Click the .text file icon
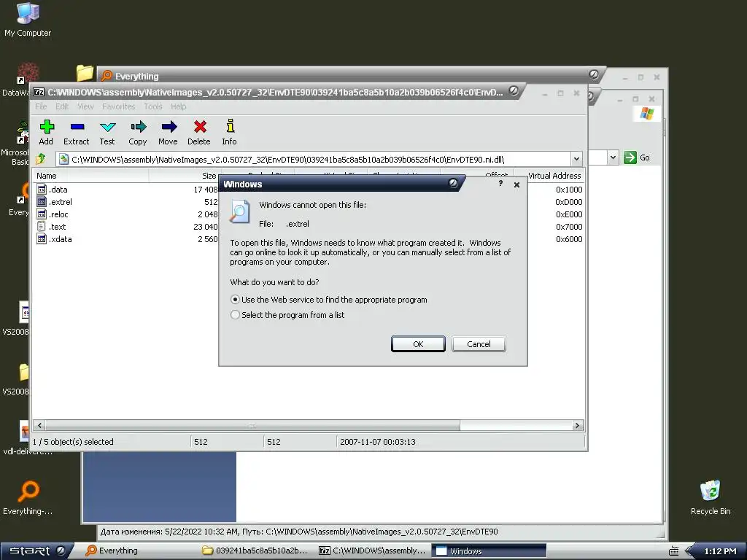This screenshot has width=747, height=560. tap(42, 226)
